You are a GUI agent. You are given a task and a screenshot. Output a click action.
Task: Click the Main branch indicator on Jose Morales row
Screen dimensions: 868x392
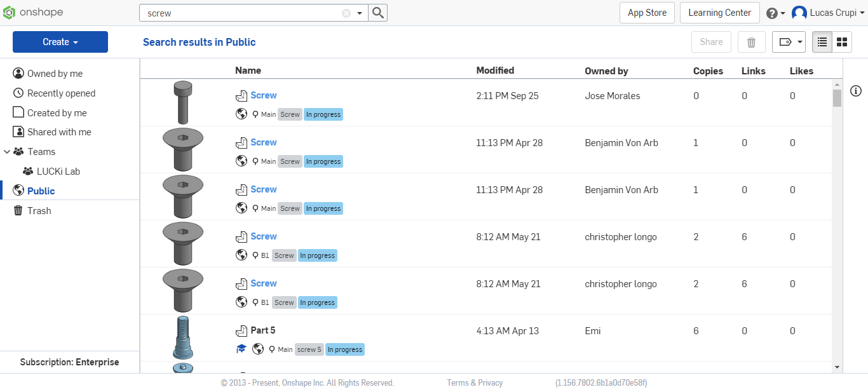tap(264, 114)
